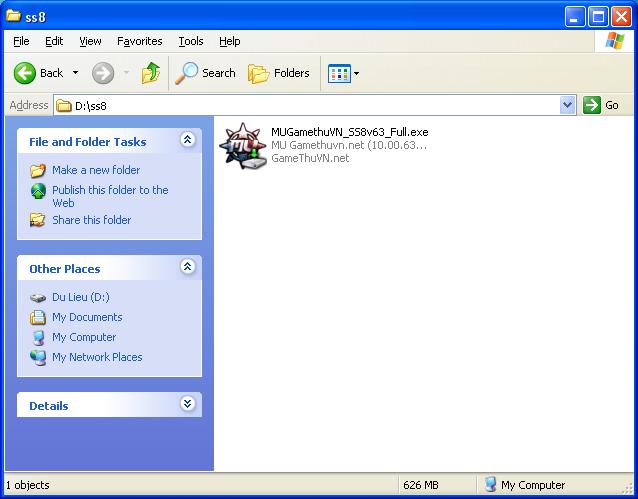638x499 pixels.
Task: Open the Back history dropdown arrow
Action: [x=75, y=73]
